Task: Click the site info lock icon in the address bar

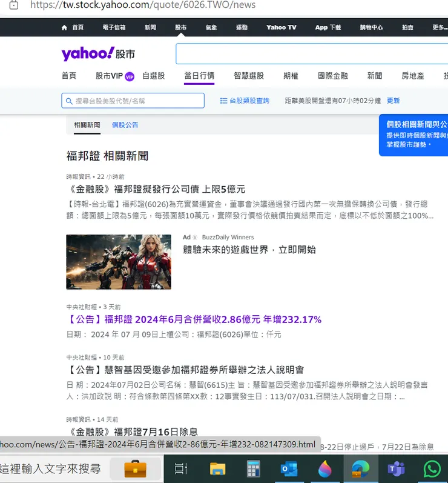Action: tap(14, 5)
